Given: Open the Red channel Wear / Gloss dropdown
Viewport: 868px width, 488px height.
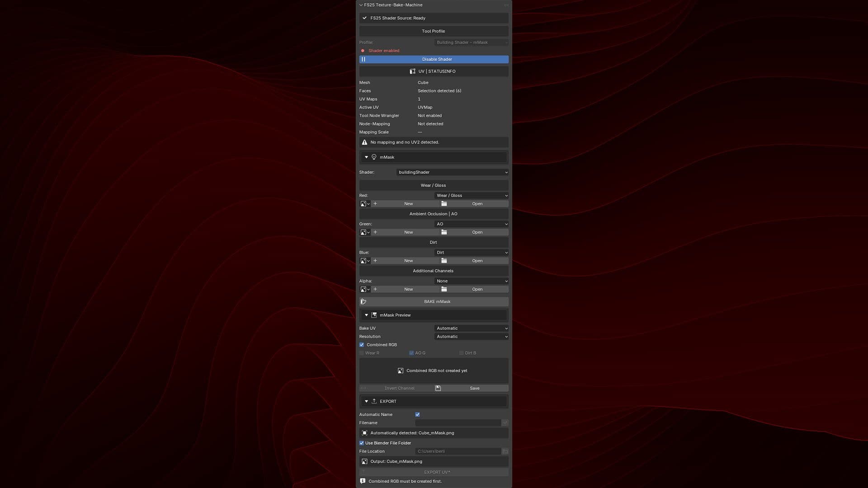Looking at the screenshot, I should point(471,196).
